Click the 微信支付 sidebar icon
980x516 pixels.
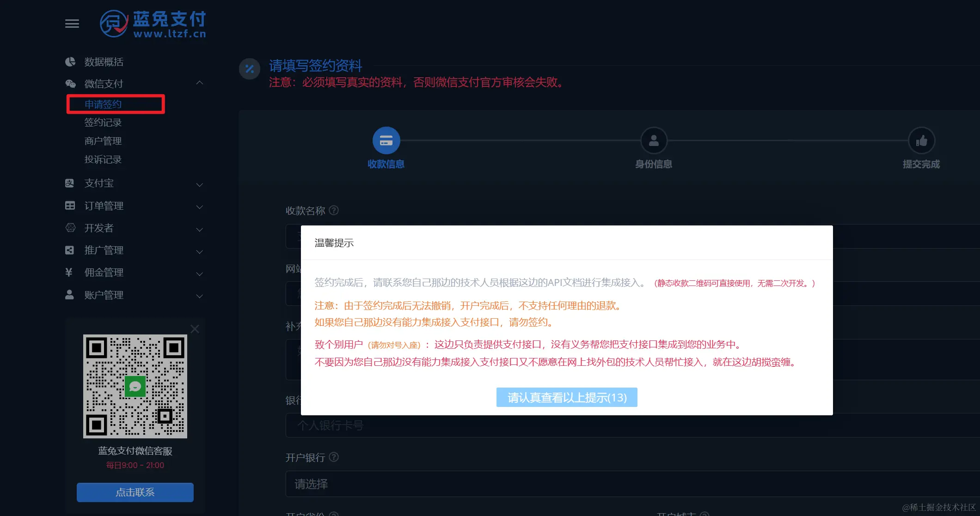(70, 83)
